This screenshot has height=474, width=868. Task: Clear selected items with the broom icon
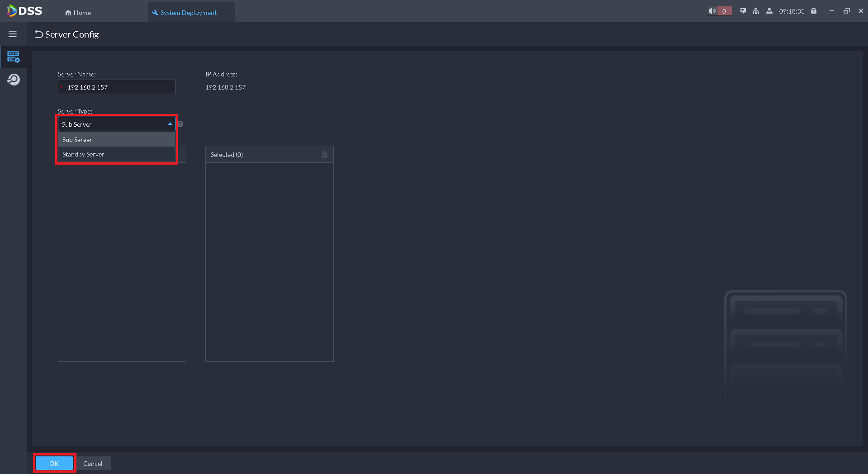tap(324, 155)
